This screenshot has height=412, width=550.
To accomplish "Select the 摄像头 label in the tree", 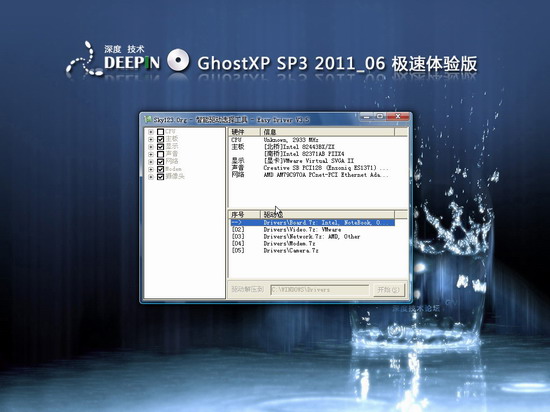I will pyautogui.click(x=175, y=177).
